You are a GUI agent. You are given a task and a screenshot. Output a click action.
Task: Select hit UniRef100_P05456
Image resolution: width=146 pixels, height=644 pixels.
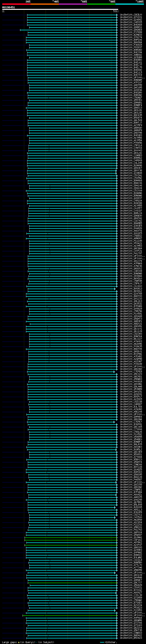coord(131,143)
